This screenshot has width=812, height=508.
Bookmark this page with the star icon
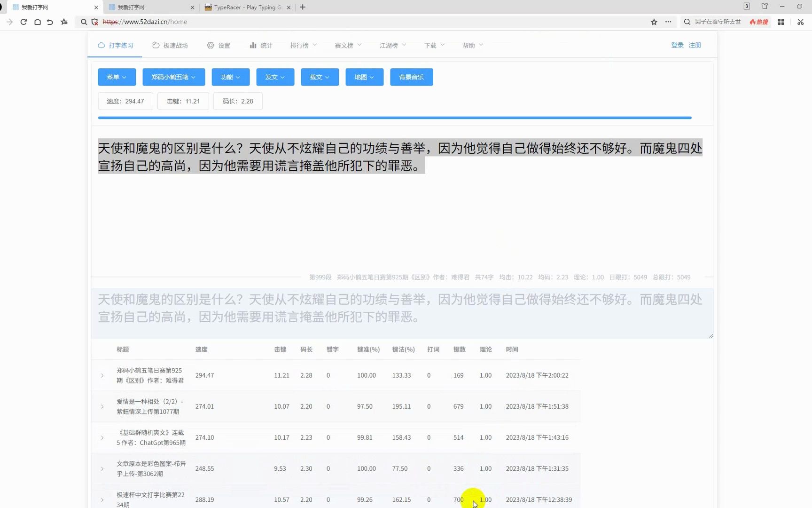pos(654,22)
